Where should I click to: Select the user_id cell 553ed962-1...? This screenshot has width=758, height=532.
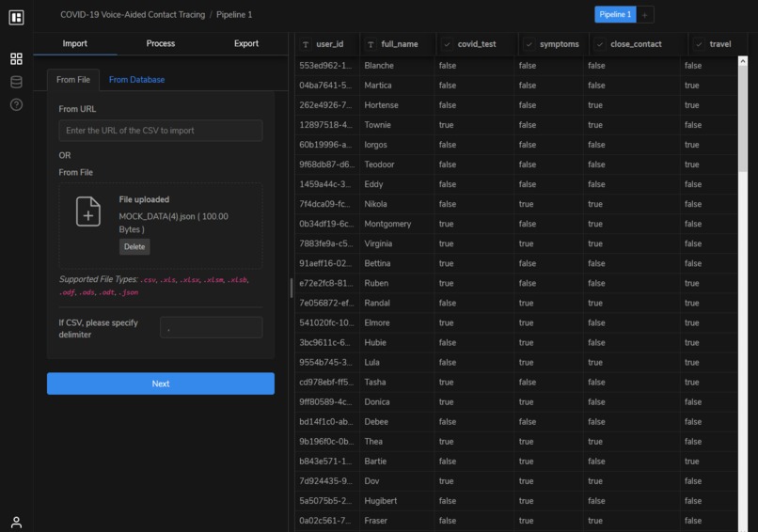(325, 66)
